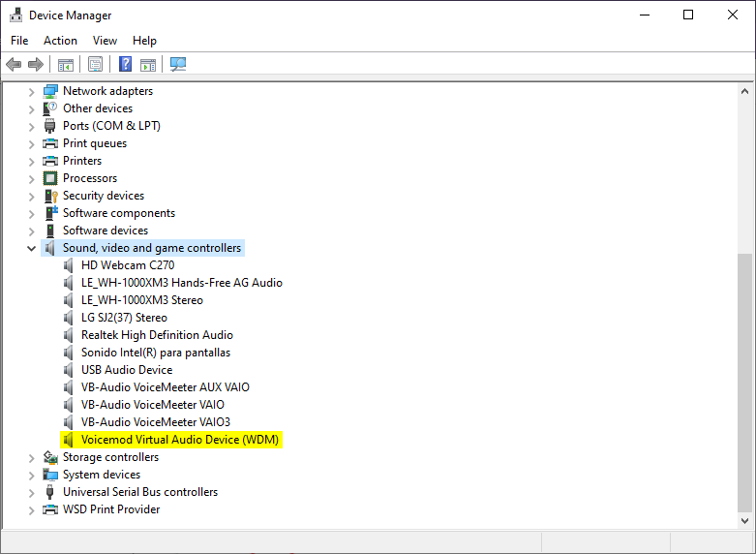The image size is (756, 554).
Task: Expand the Universal Serial Bus controllers node
Action: pyautogui.click(x=31, y=492)
